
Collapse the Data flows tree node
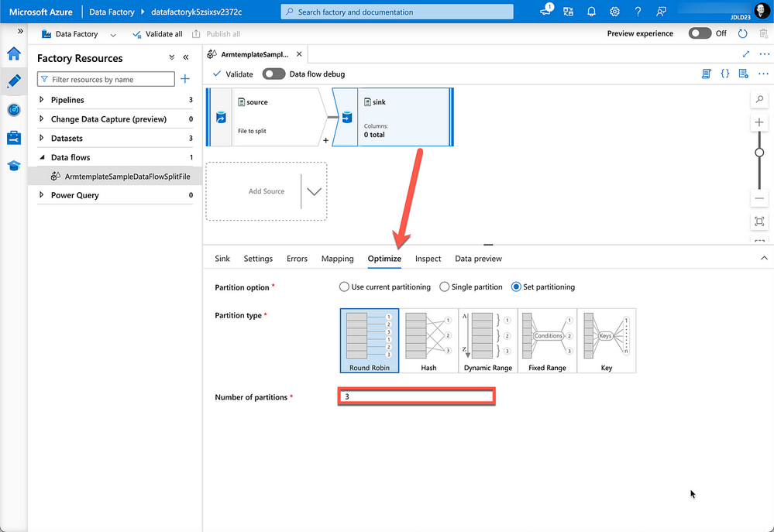click(x=42, y=157)
